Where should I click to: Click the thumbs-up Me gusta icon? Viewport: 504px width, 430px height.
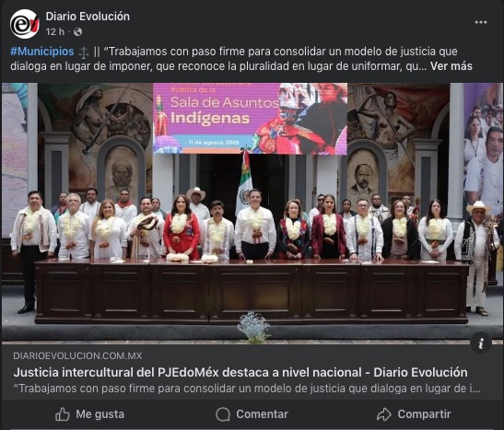coord(62,414)
